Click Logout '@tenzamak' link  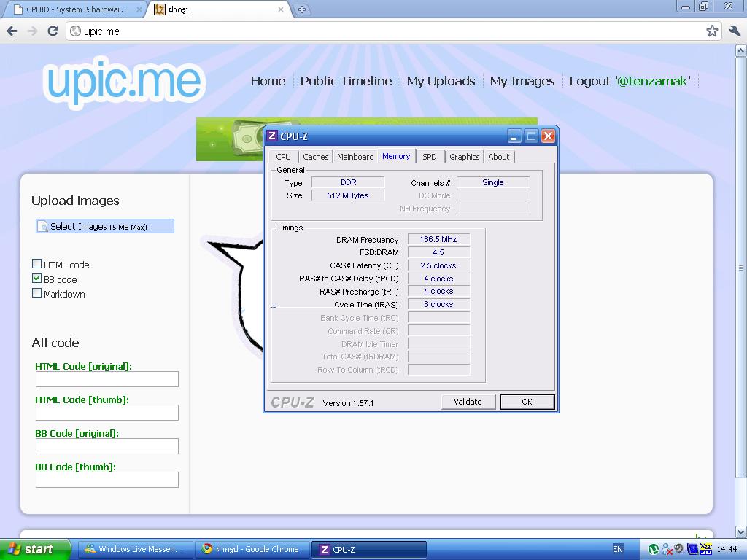pyautogui.click(x=630, y=81)
